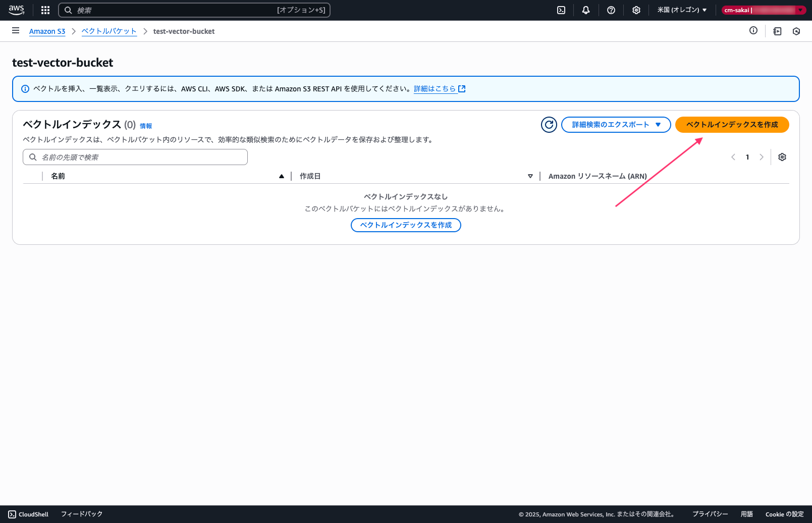Open the 用語 footer link
This screenshot has height=523, width=812.
coord(747,514)
